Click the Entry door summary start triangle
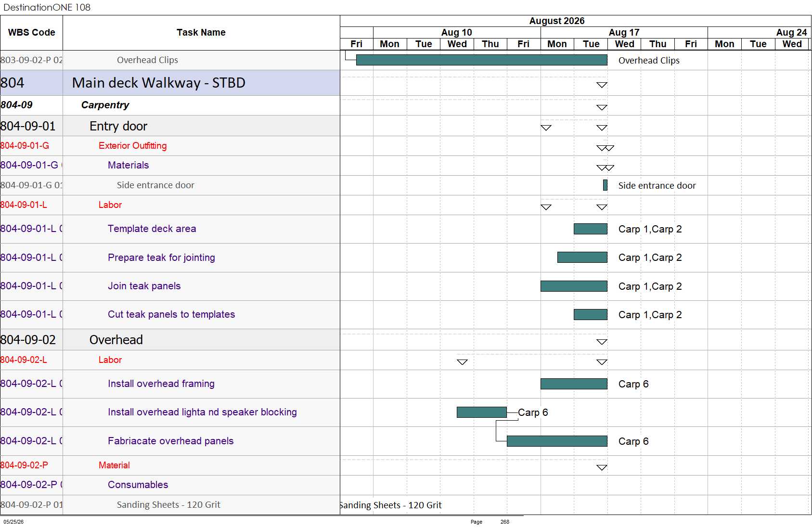The width and height of the screenshot is (812, 528). click(546, 128)
